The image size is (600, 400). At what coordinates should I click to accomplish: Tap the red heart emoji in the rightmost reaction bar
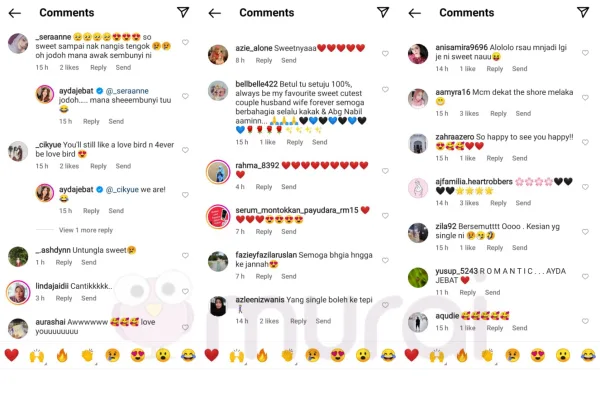[x=411, y=355]
